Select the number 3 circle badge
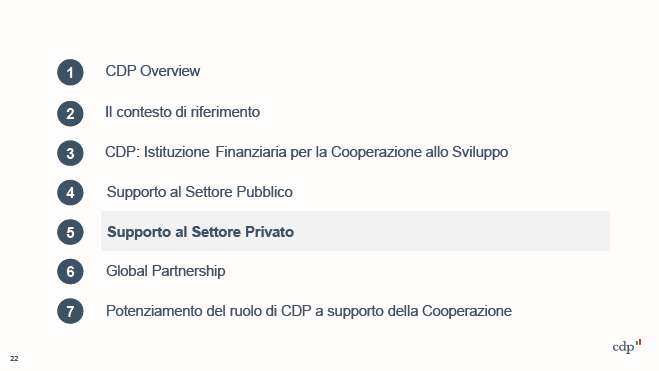Screen dimensions: 659x371 click(x=70, y=153)
